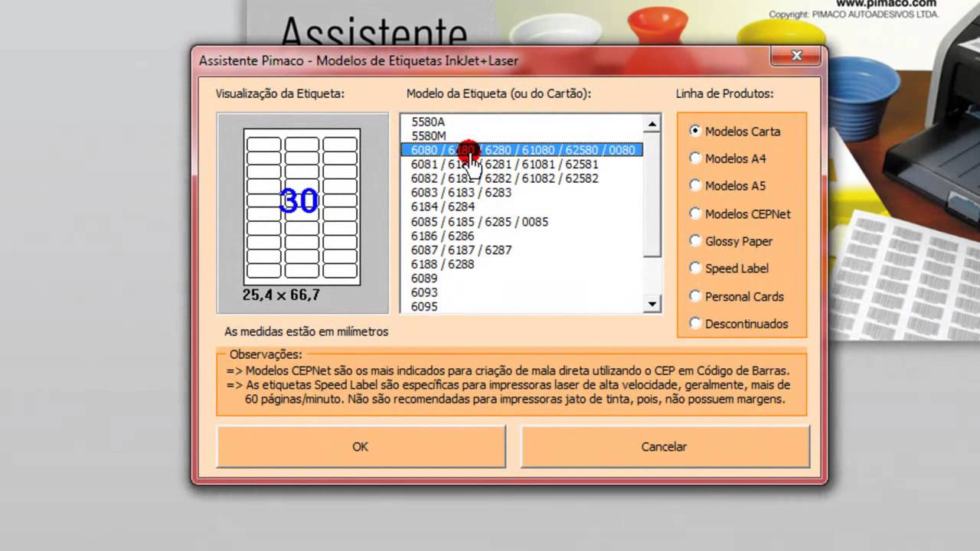Image resolution: width=980 pixels, height=551 pixels.
Task: Choose Modelos A5 product line
Action: pyautogui.click(x=727, y=185)
